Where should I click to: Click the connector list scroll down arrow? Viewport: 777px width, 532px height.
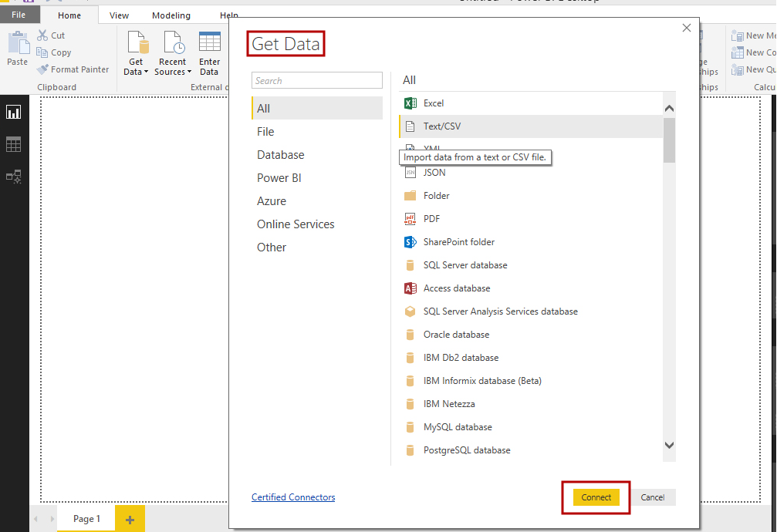[670, 446]
